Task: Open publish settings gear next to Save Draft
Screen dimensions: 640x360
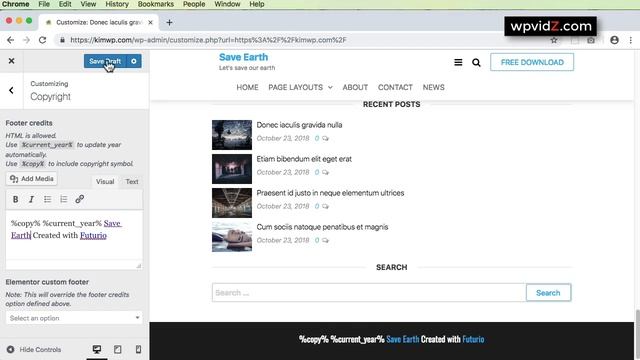Action: [x=134, y=61]
